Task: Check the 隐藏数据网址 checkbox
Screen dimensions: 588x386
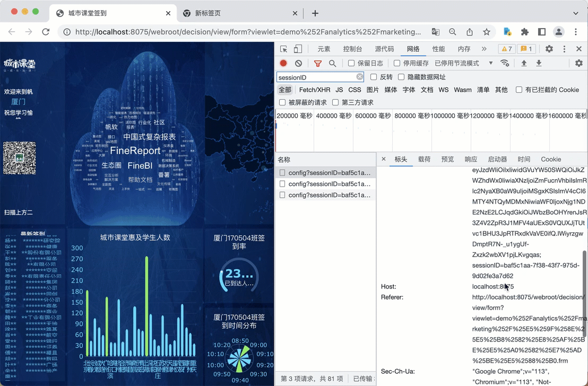Action: (x=401, y=77)
